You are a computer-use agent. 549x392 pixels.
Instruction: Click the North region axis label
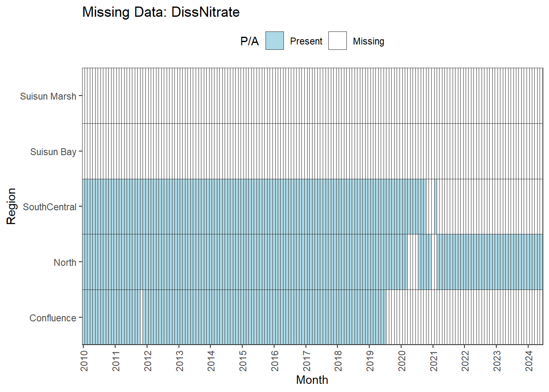[65, 263]
